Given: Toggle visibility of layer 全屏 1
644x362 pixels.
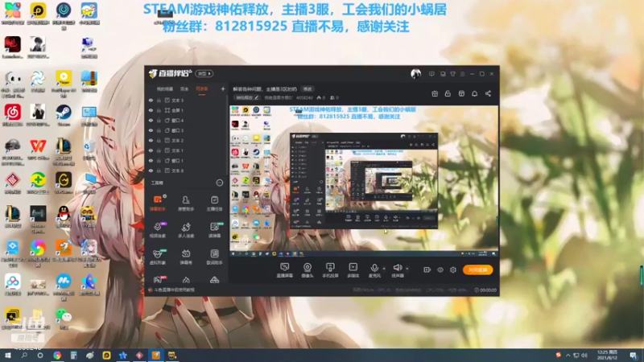Looking at the screenshot, I should point(151,110).
